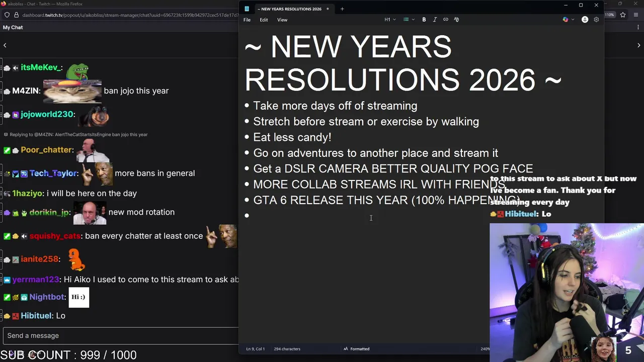Click the empty last bullet in Notepad
This screenshot has height=362, width=644.
coord(247,216)
